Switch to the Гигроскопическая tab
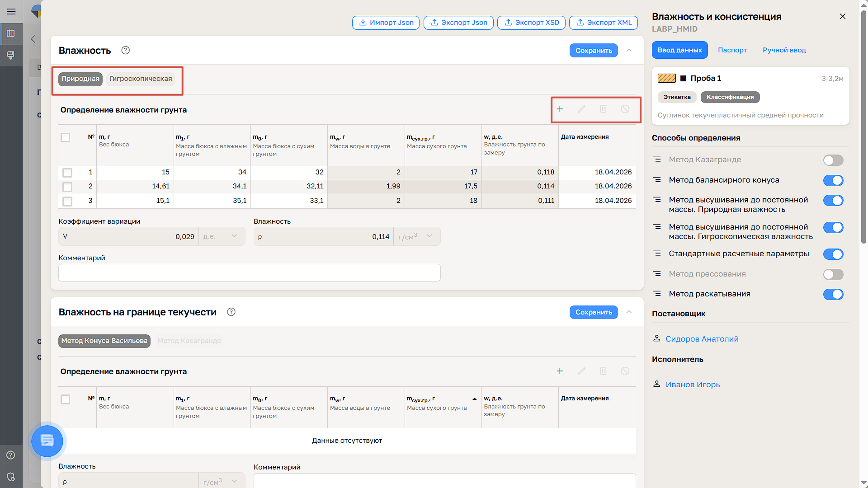Image resolution: width=868 pixels, height=488 pixels. (x=141, y=79)
